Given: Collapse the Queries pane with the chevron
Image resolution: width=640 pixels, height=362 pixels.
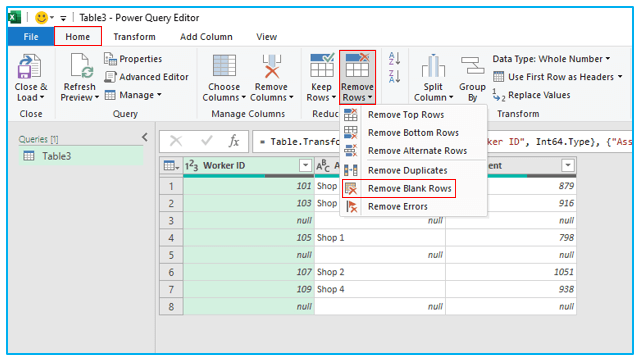Looking at the screenshot, I should pyautogui.click(x=145, y=137).
